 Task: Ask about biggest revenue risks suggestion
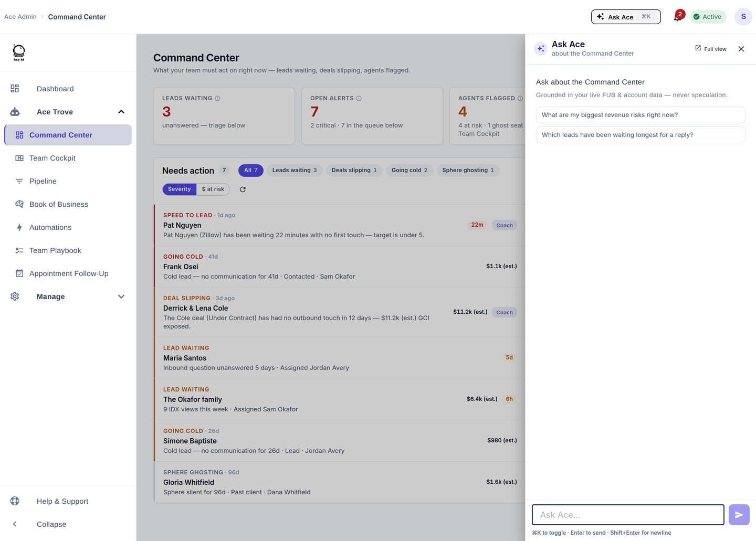point(640,115)
